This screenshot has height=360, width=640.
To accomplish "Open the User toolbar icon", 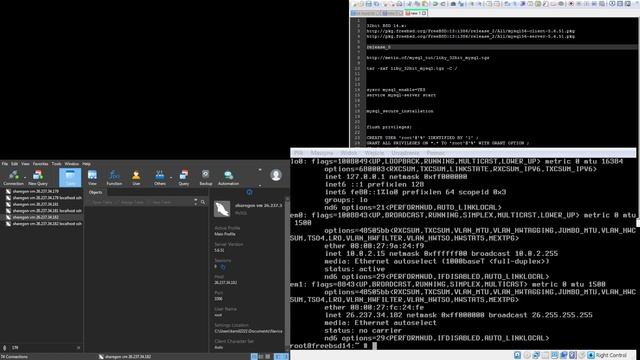I will pos(136,178).
